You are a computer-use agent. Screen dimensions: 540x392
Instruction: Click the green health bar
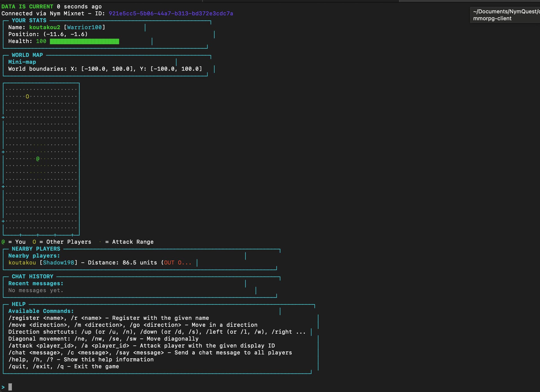click(x=84, y=41)
